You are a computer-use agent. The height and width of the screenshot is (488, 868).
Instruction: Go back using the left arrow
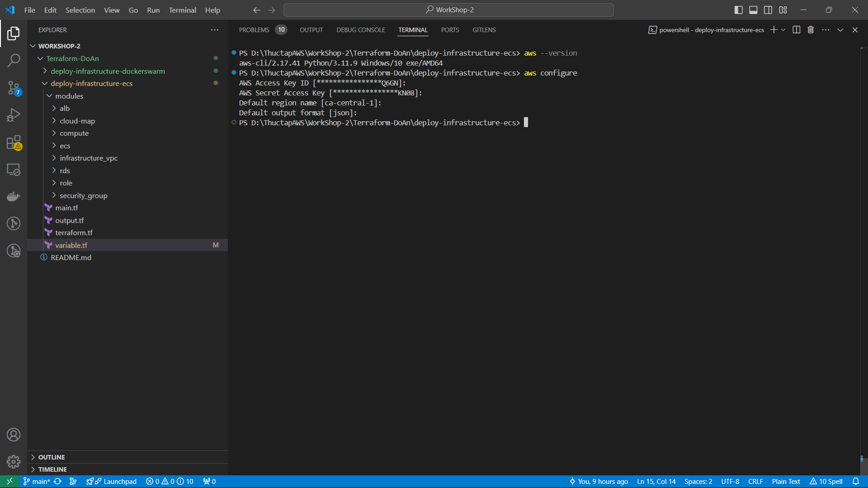click(x=256, y=10)
